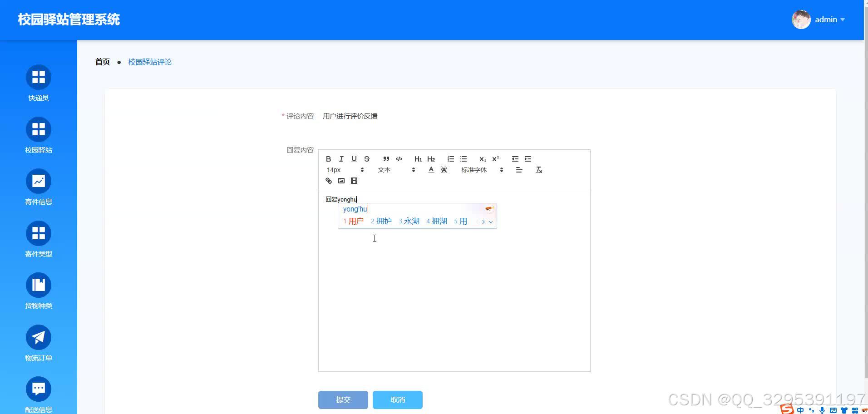Open 货物种类 in the sidebar
The height and width of the screenshot is (414, 868).
point(39,291)
